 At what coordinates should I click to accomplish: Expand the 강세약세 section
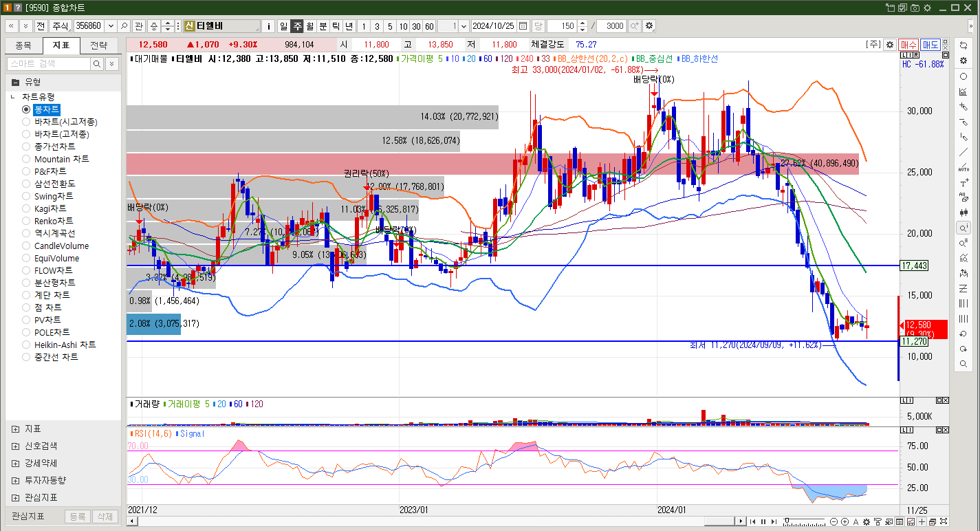coord(15,463)
